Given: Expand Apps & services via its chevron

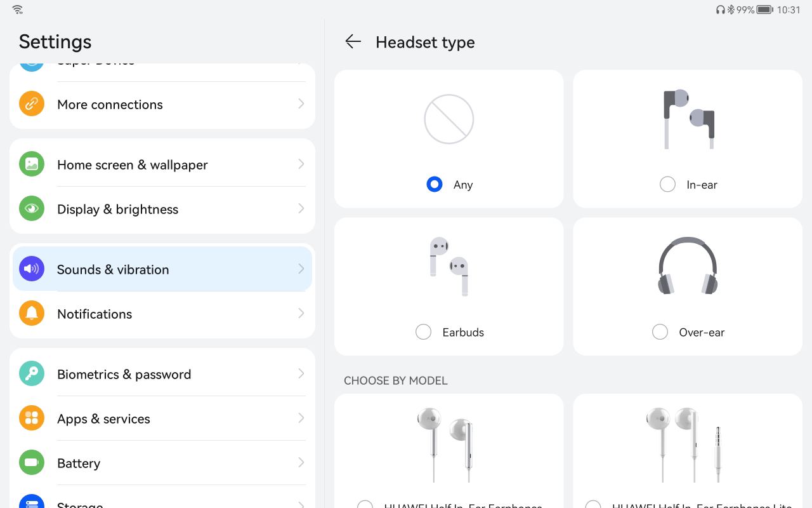Looking at the screenshot, I should pos(301,418).
